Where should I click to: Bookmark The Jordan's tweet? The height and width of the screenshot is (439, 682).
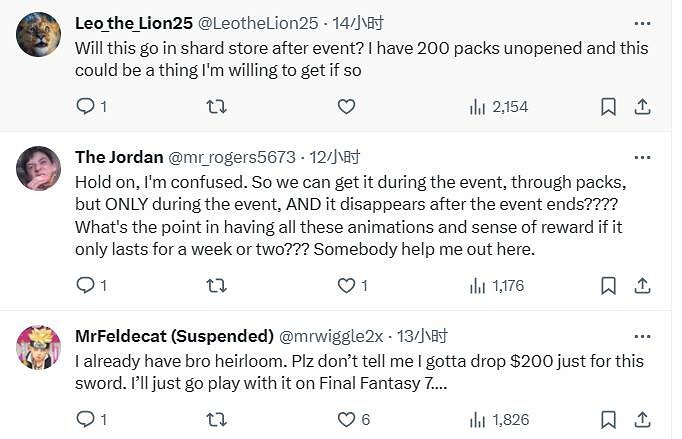[608, 286]
